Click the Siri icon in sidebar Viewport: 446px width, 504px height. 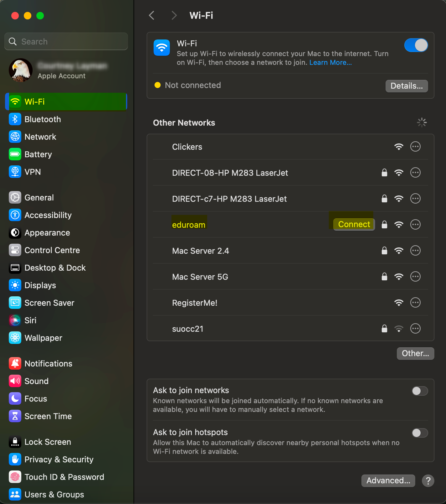pos(15,320)
